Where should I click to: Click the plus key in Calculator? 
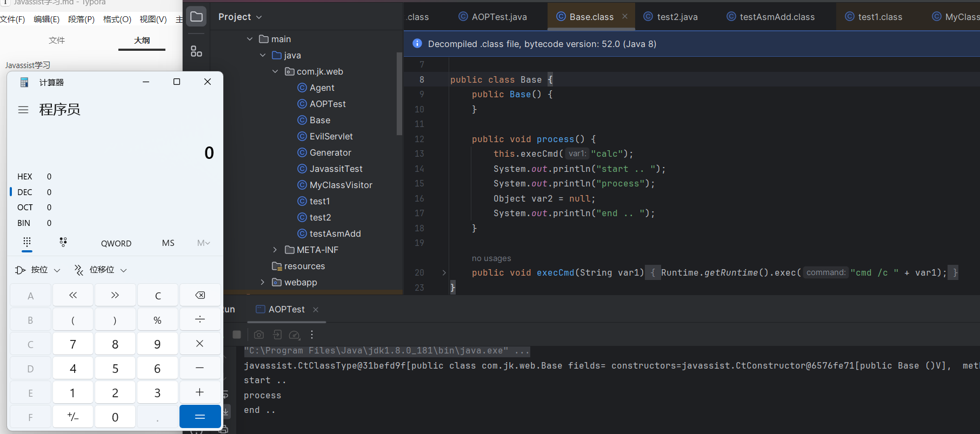pos(200,392)
